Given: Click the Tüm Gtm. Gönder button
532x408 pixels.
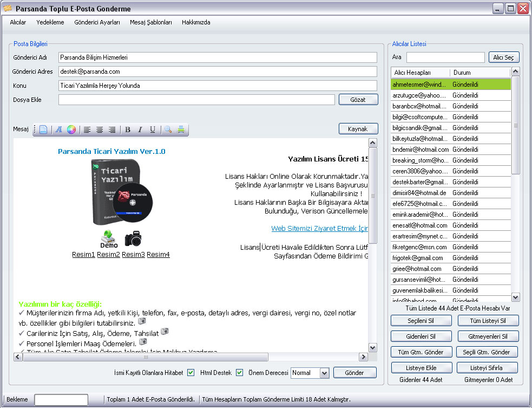Looking at the screenshot, I should [x=421, y=352].
